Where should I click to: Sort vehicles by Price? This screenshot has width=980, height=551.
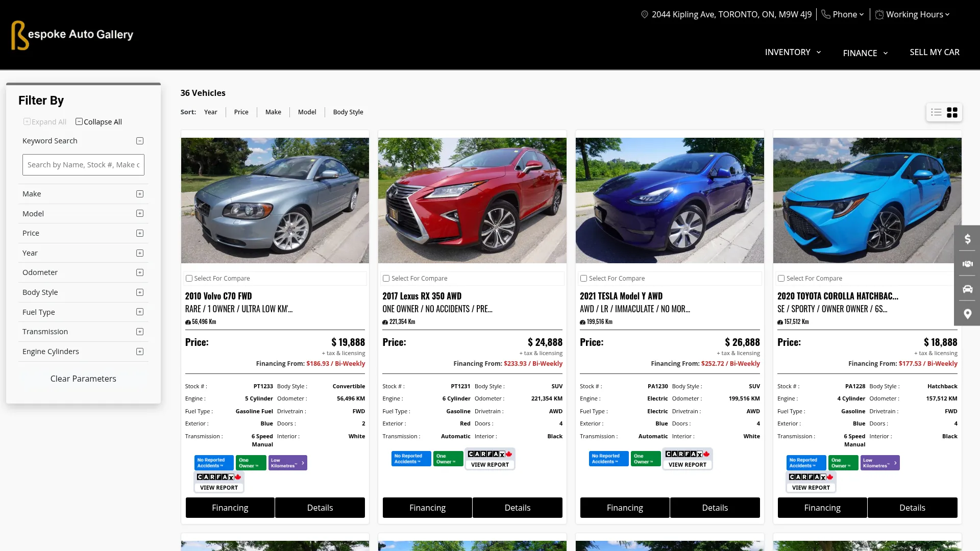(241, 112)
